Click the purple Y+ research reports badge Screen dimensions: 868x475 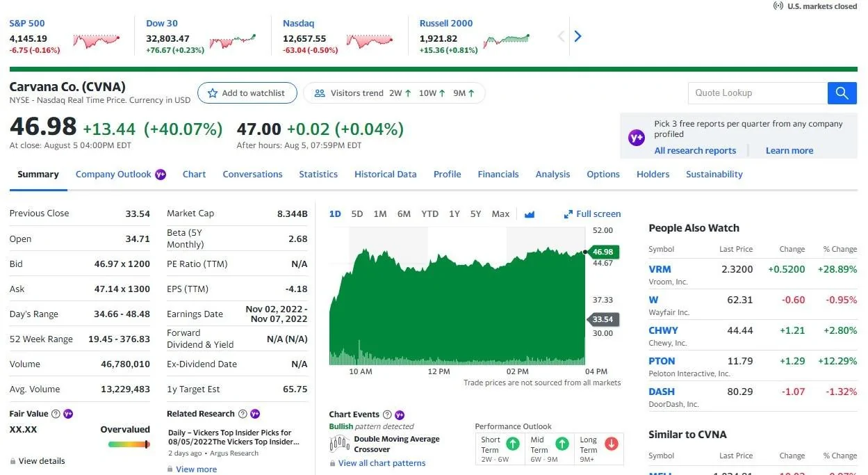pyautogui.click(x=637, y=138)
